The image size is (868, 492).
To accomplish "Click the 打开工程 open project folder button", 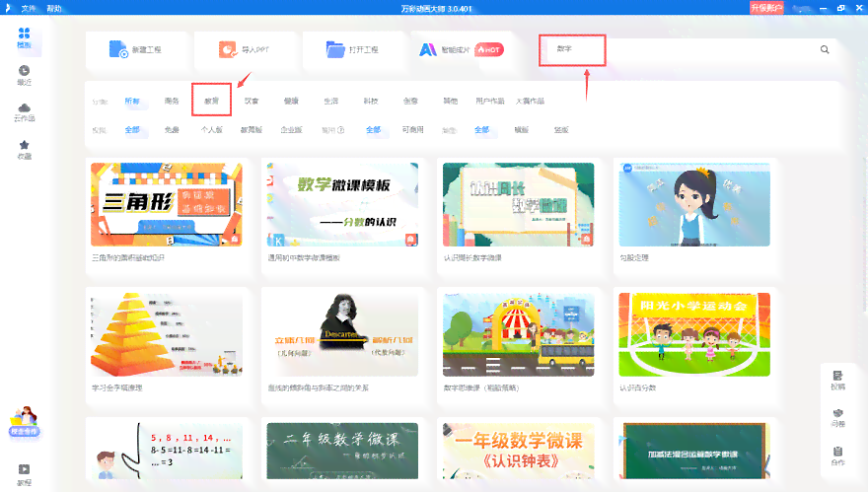I will [x=352, y=50].
